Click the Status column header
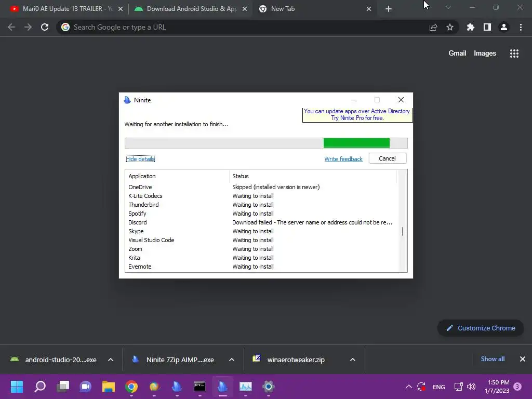Viewport: 532px width, 399px height. (x=312, y=176)
